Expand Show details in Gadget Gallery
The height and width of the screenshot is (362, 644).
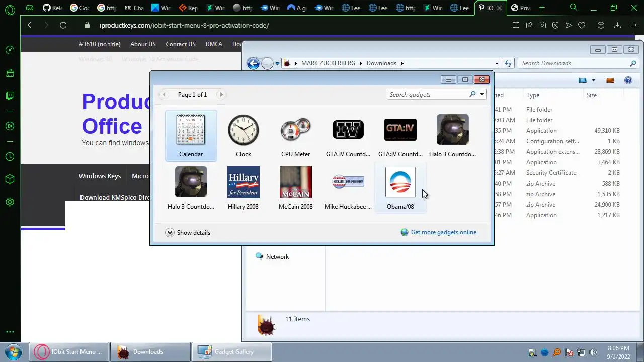pos(188,233)
